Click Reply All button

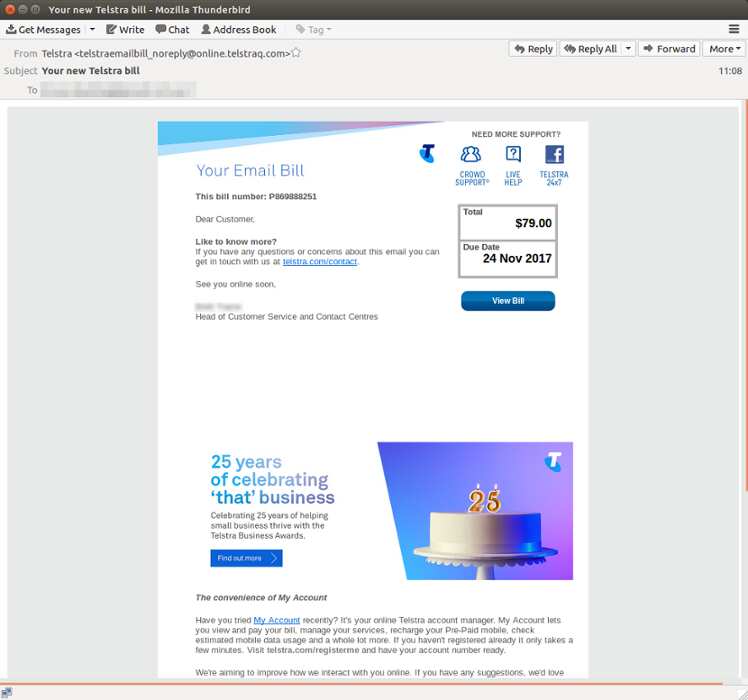tap(591, 49)
